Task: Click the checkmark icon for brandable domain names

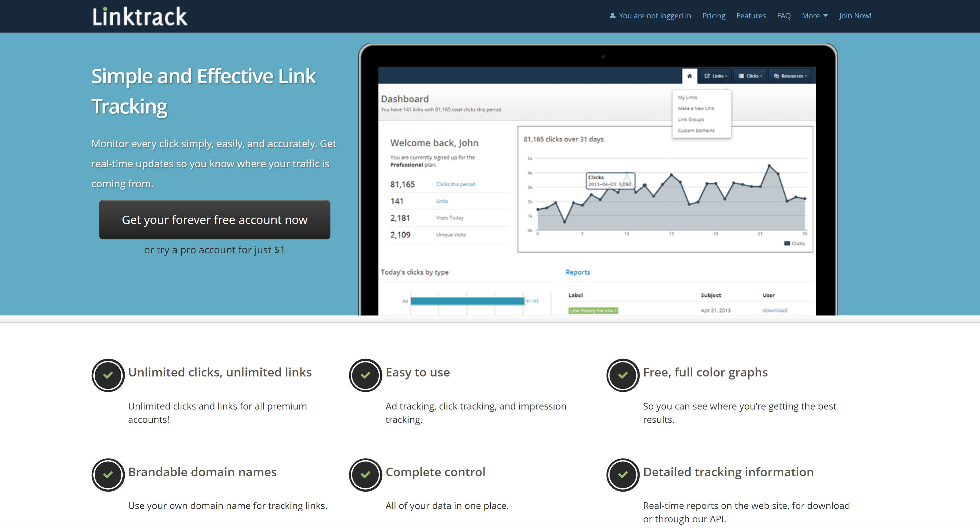Action: click(106, 473)
